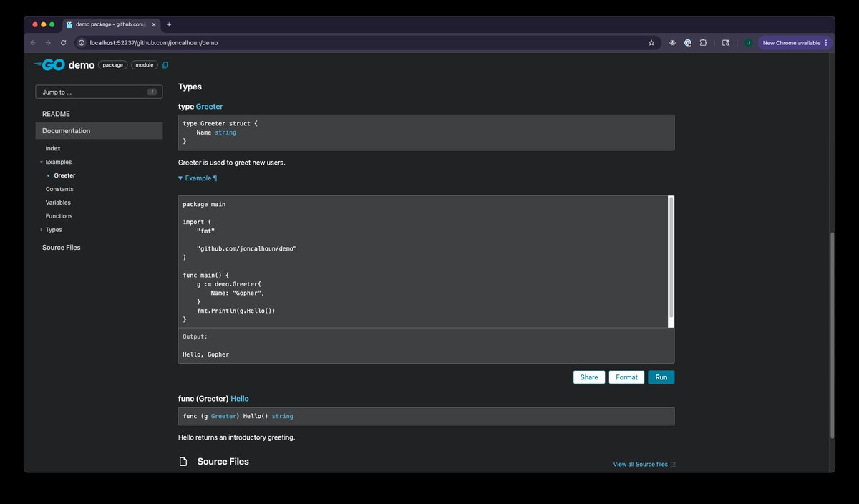
Task: Click 'Hello returns an introductory greeting.' text
Action: [236, 437]
